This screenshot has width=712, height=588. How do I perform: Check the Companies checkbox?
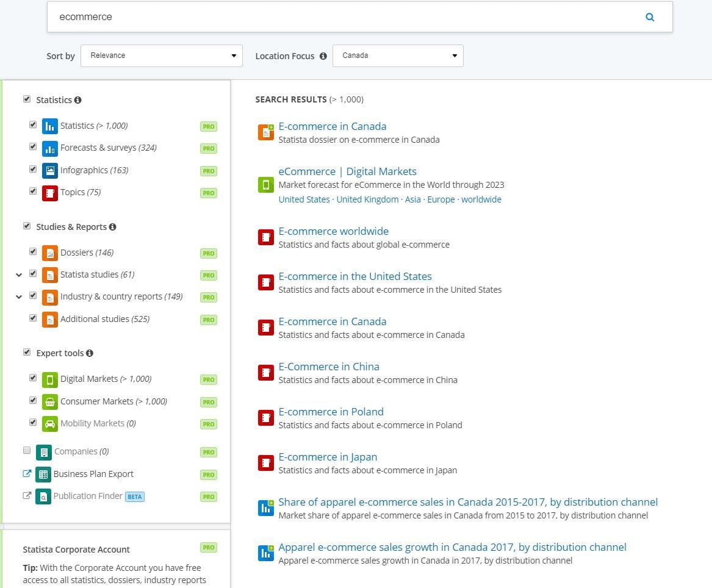(x=27, y=450)
